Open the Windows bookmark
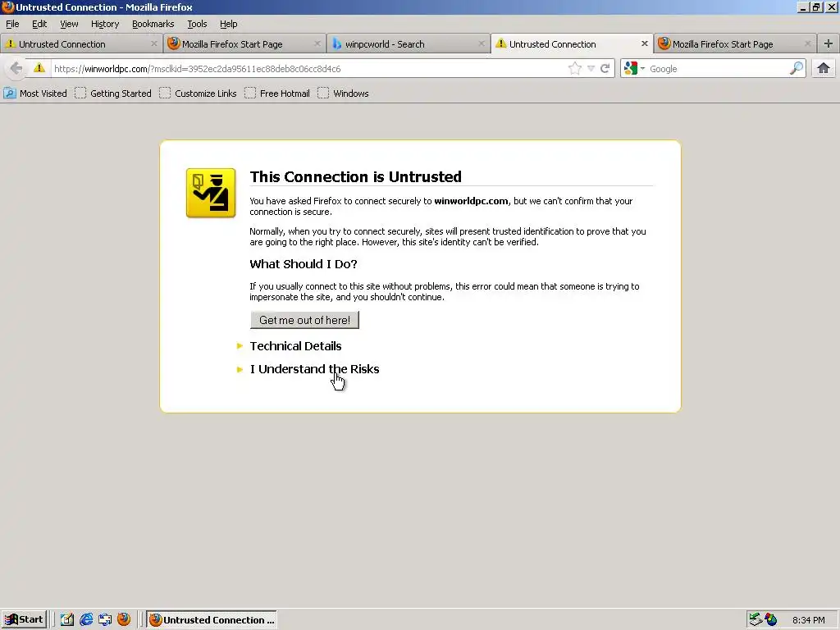The image size is (840, 630). point(343,94)
